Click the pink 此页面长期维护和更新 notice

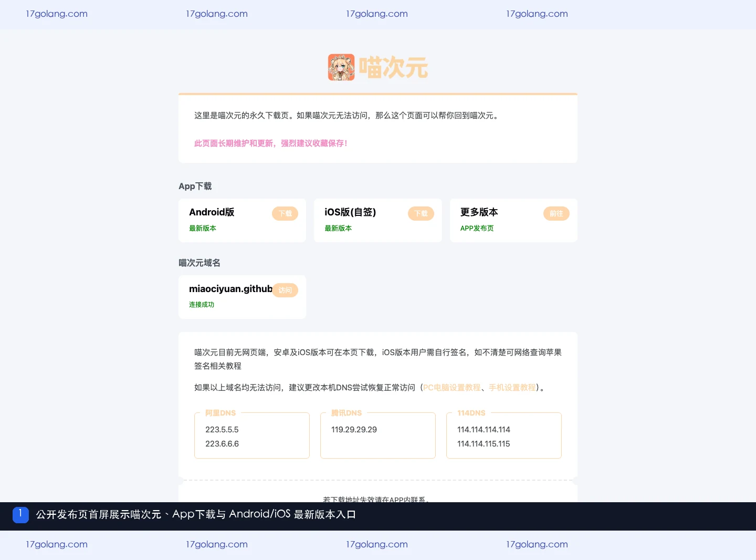271,143
